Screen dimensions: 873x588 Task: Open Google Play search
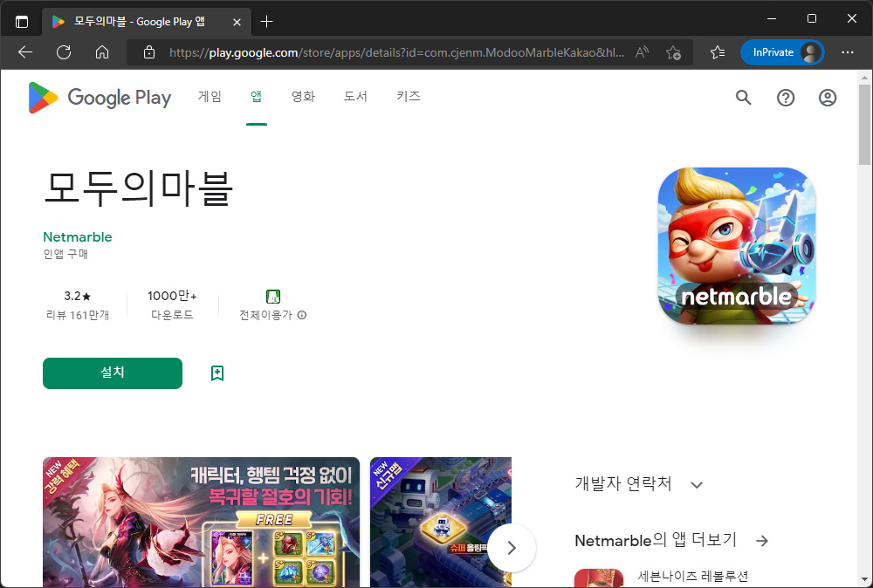(743, 98)
